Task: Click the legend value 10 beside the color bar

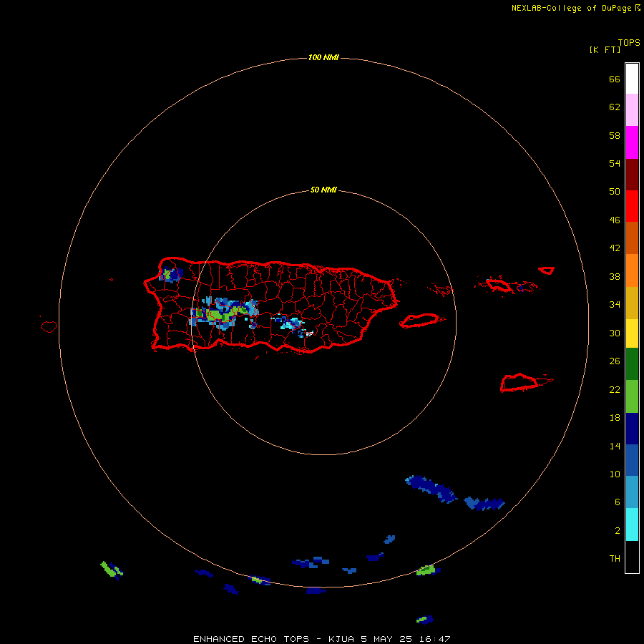Action: [x=615, y=474]
